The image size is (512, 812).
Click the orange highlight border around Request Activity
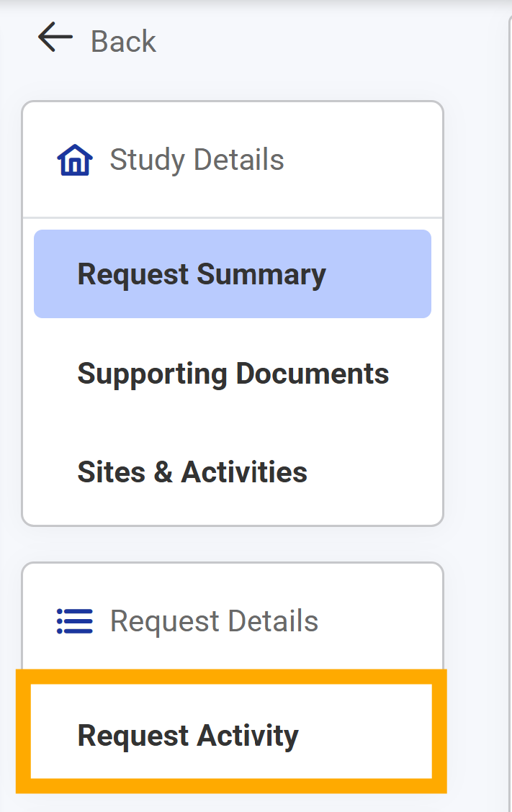231,677
